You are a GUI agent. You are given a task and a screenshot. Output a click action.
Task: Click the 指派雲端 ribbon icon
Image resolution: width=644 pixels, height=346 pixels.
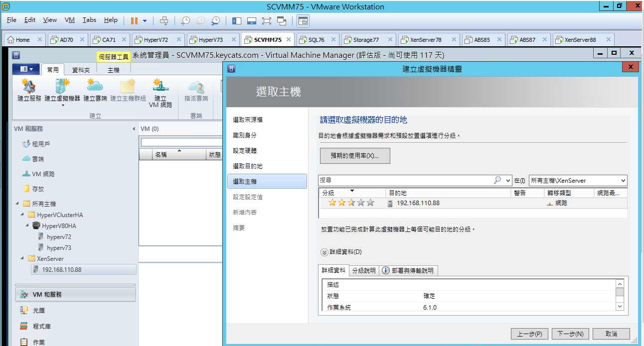click(196, 90)
